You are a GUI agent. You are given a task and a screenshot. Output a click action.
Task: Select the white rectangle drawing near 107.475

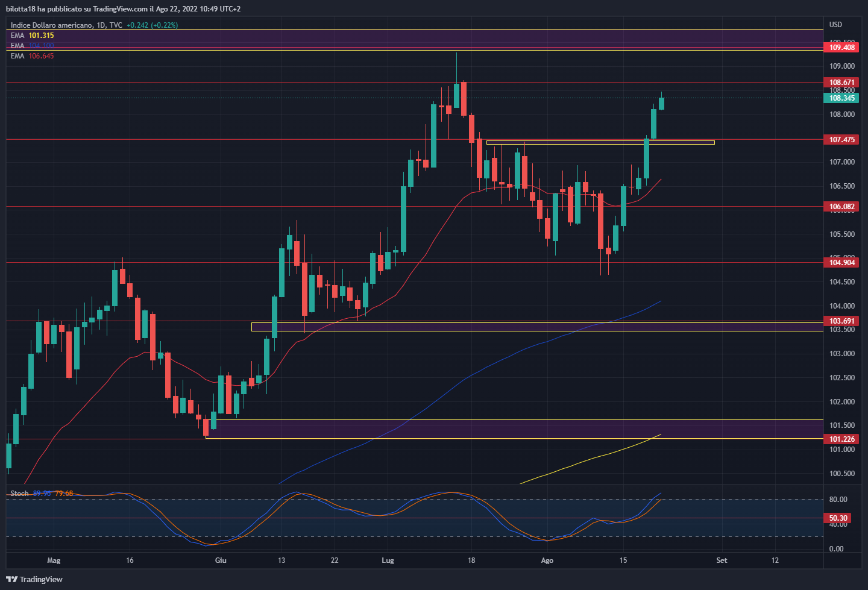pos(600,143)
